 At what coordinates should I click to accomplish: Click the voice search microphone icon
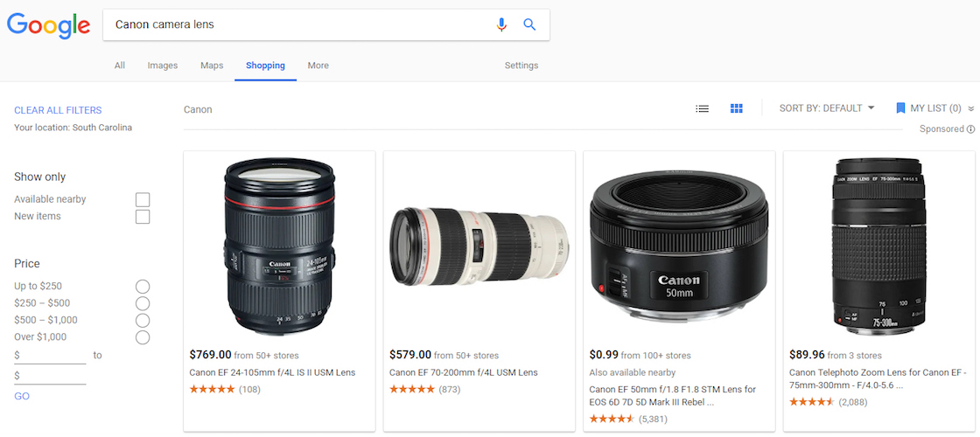501,24
